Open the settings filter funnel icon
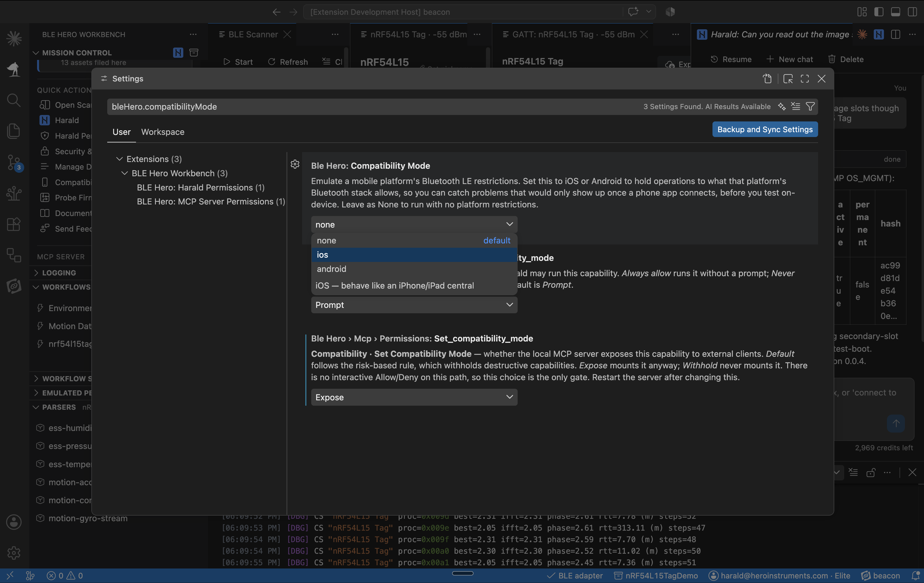Viewport: 924px width, 583px height. (810, 106)
